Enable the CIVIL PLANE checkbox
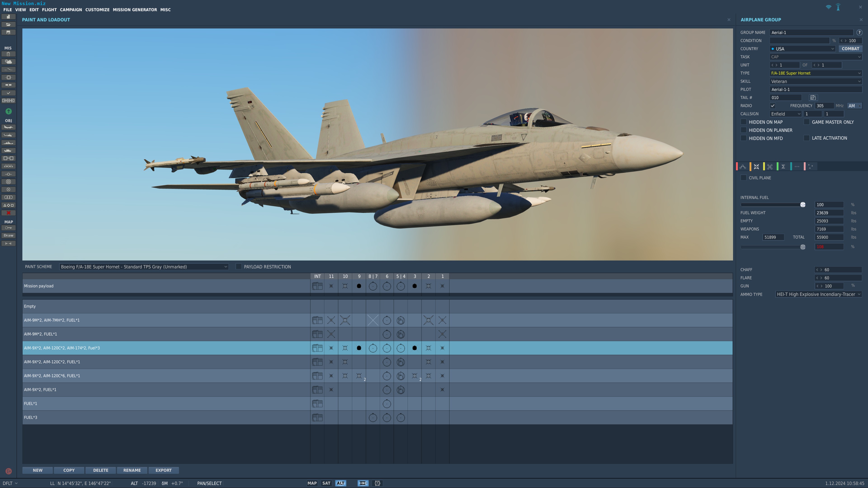This screenshot has height=488, width=868. (x=743, y=178)
